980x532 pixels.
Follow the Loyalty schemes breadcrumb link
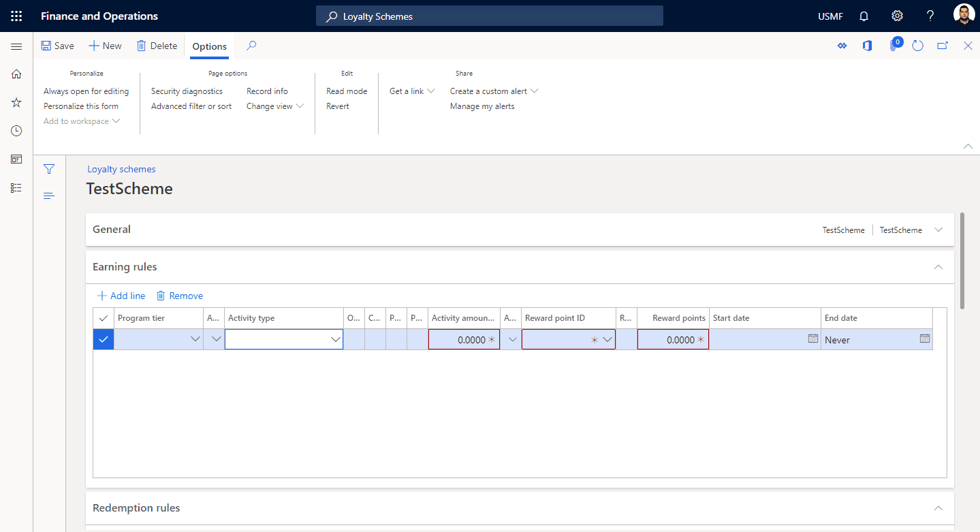coord(121,169)
